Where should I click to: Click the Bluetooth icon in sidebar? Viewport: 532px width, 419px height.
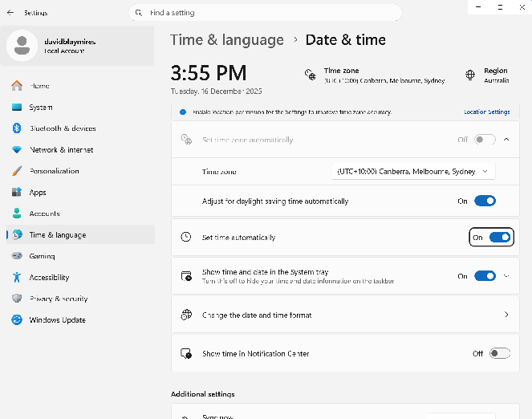tap(17, 128)
